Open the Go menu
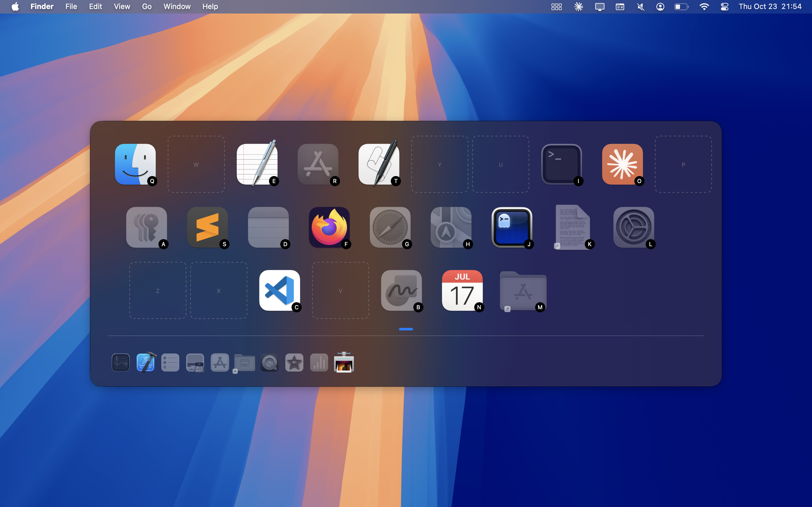Image resolution: width=812 pixels, height=507 pixels. pos(147,7)
